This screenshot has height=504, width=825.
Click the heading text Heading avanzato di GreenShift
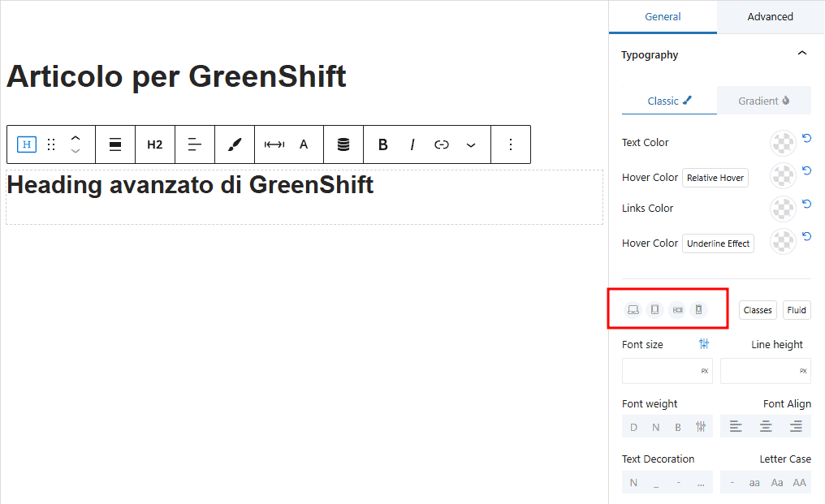(x=190, y=185)
